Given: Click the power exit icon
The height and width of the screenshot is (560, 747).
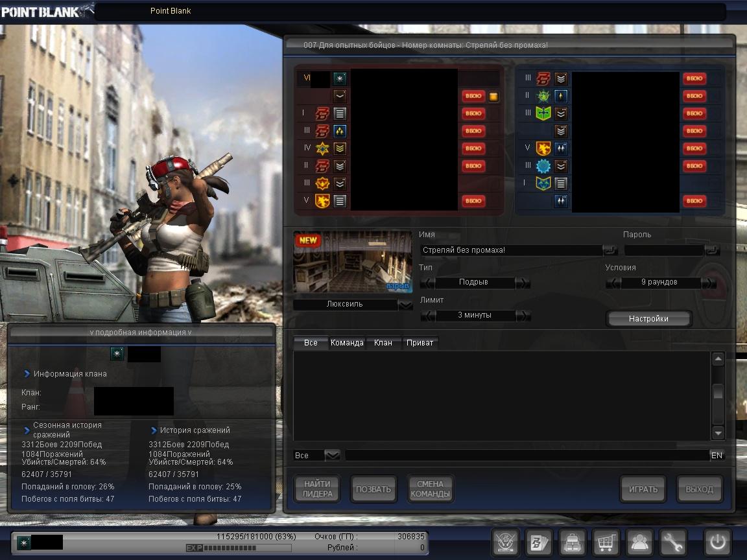Looking at the screenshot, I should coord(718,542).
